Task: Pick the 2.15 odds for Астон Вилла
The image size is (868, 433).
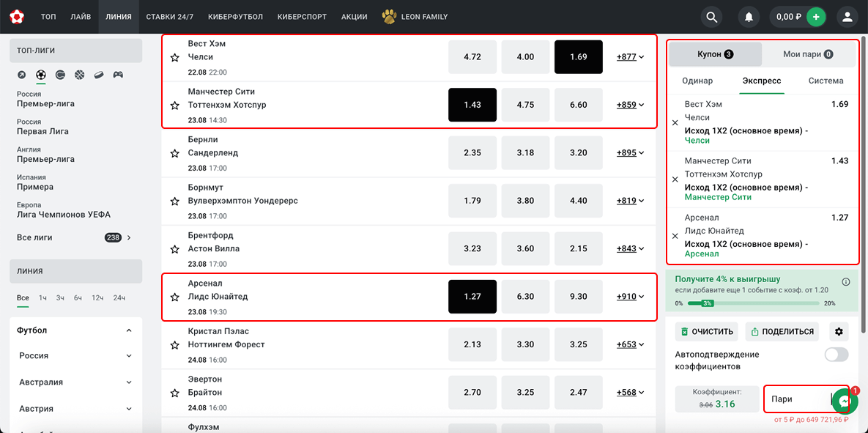Action: (579, 248)
